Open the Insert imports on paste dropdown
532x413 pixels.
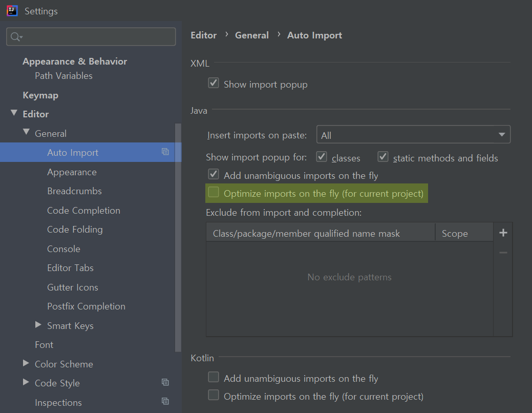point(413,134)
